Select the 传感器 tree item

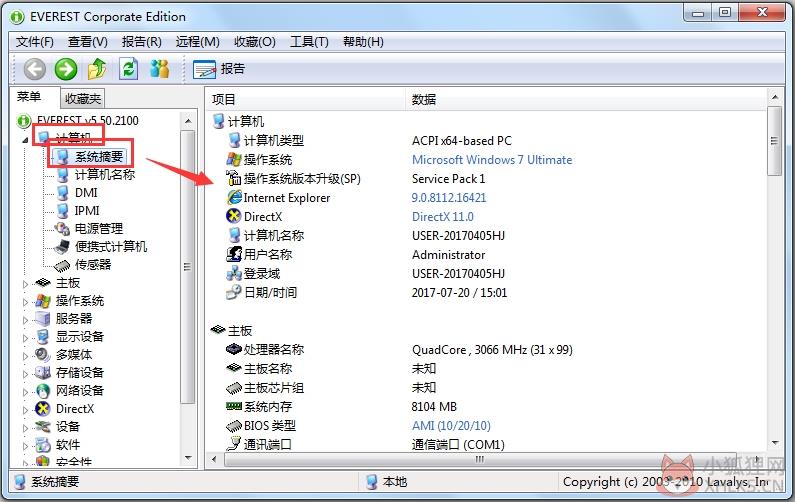coord(93,264)
